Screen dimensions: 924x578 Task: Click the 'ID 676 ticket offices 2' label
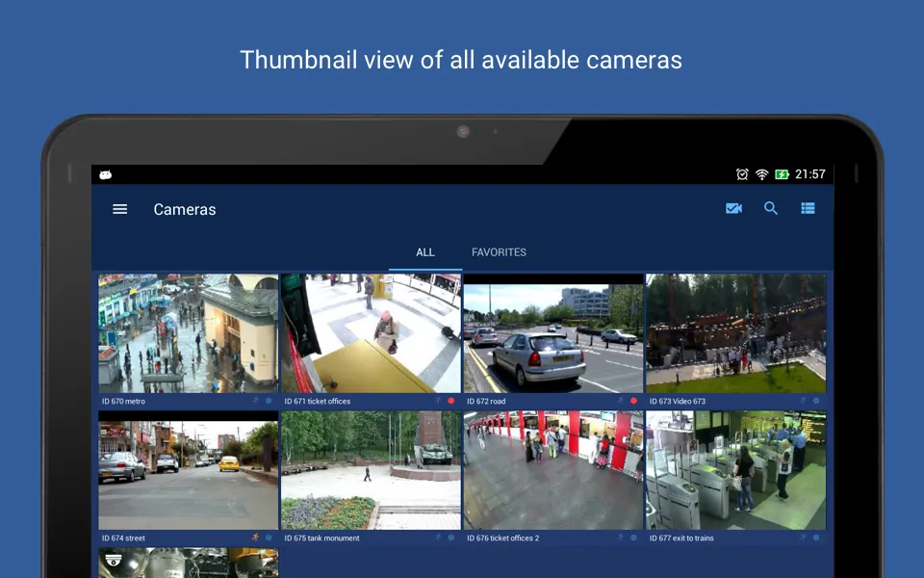tap(502, 538)
